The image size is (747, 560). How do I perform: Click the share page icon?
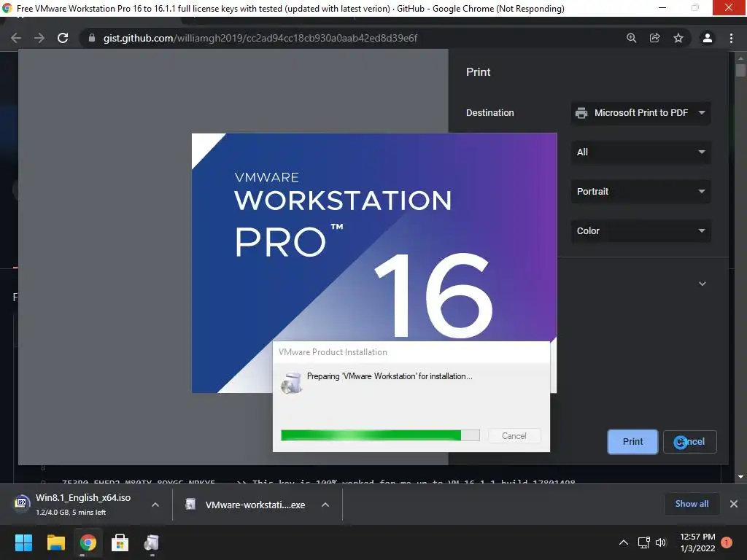point(655,38)
